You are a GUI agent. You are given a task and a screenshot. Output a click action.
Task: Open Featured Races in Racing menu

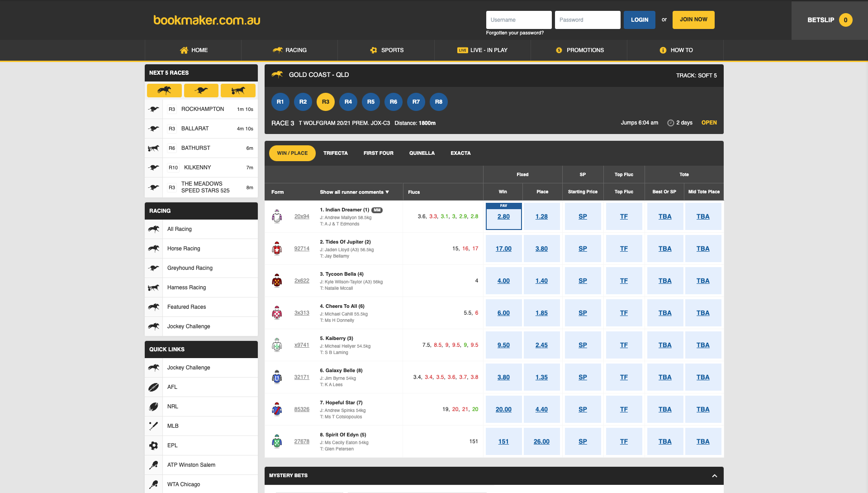201,307
